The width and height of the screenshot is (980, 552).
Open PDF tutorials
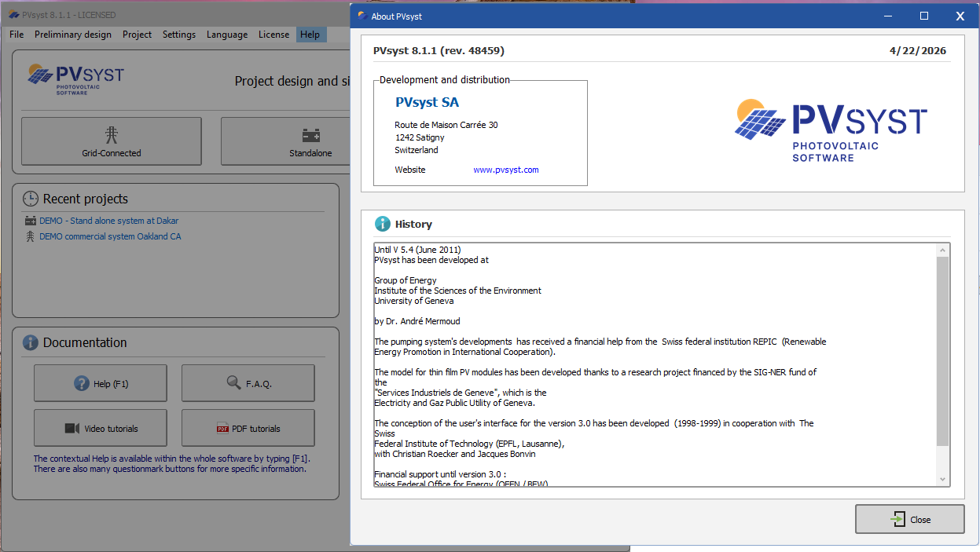(248, 428)
